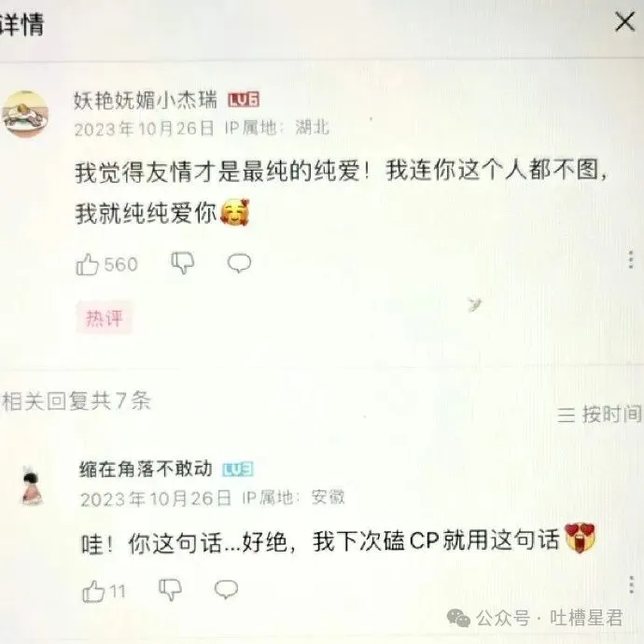Image resolution: width=644 pixels, height=644 pixels.
Task: Open reply bubble on 缩在角落不敢动 comment
Action: tap(226, 589)
